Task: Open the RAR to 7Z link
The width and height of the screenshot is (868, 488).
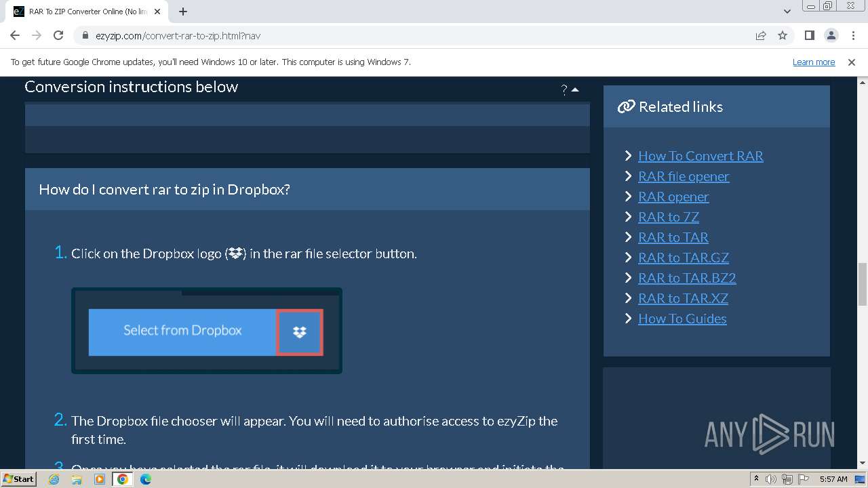Action: pos(669,217)
